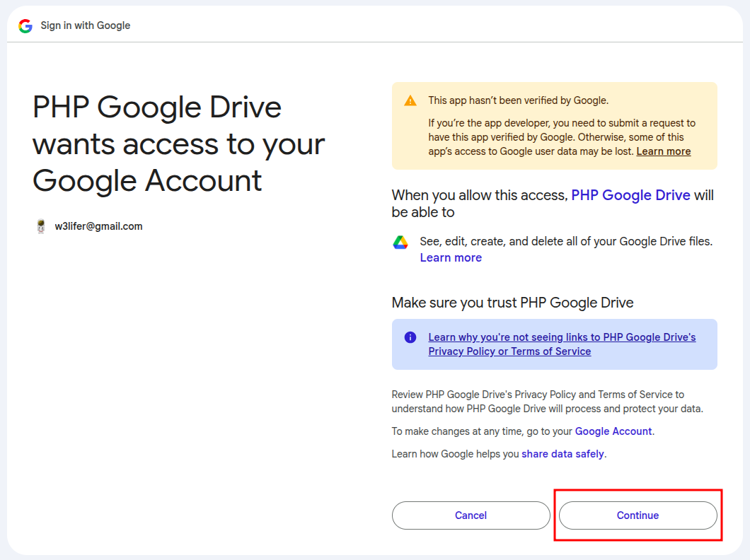Go to the Google Account link

click(x=613, y=431)
